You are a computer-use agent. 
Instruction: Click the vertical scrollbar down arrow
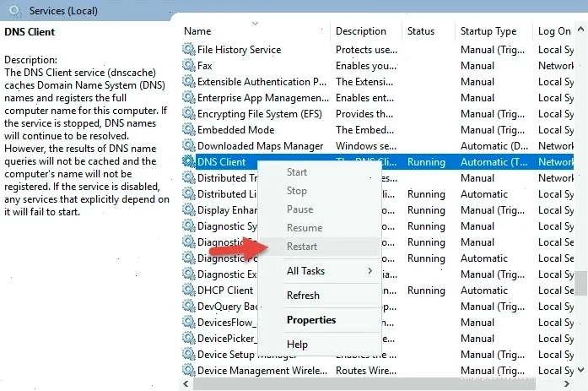[581, 370]
